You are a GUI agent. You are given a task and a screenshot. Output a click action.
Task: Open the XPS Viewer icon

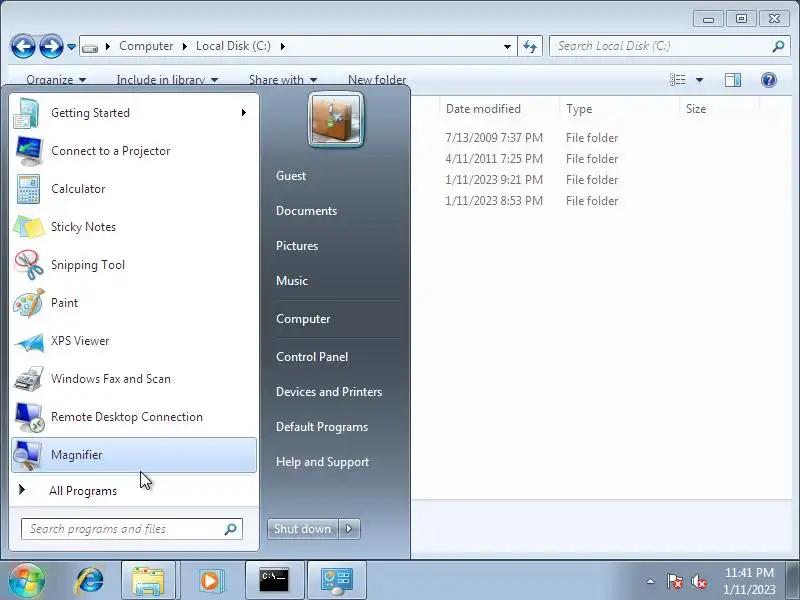point(29,342)
